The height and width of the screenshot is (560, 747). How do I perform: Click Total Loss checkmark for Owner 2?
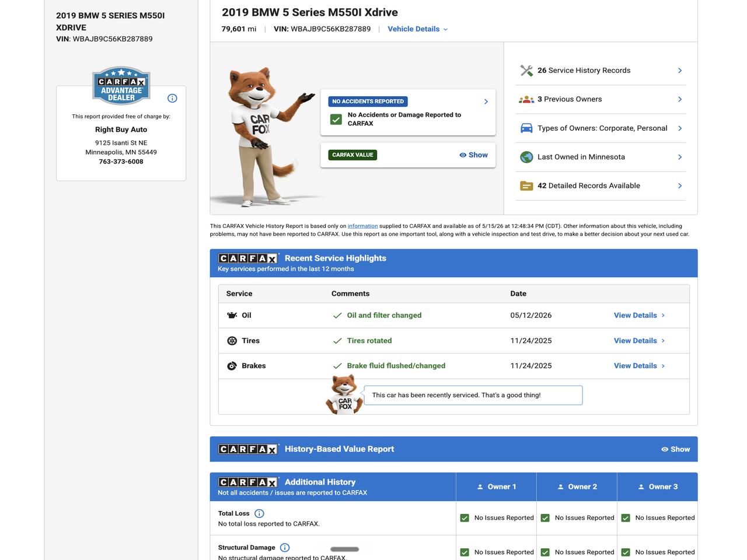click(545, 518)
